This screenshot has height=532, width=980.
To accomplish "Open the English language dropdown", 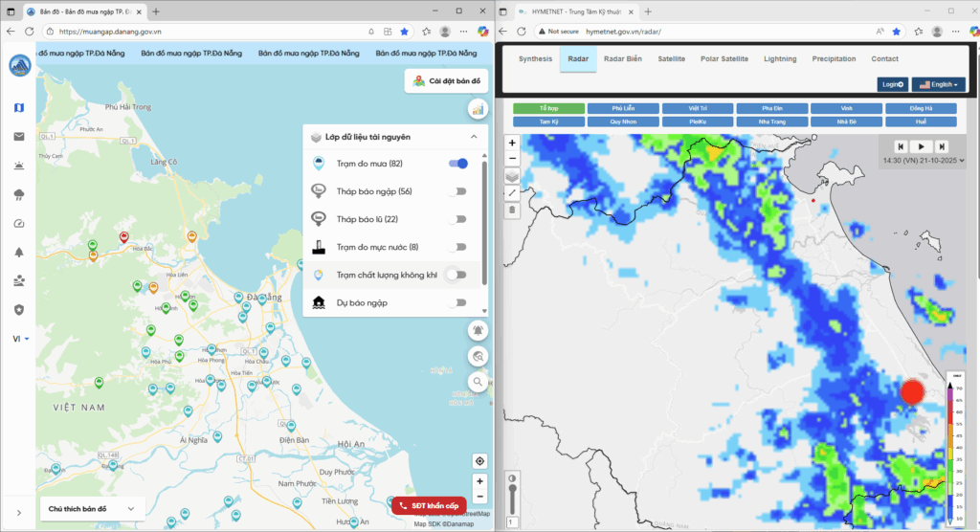I will (938, 84).
